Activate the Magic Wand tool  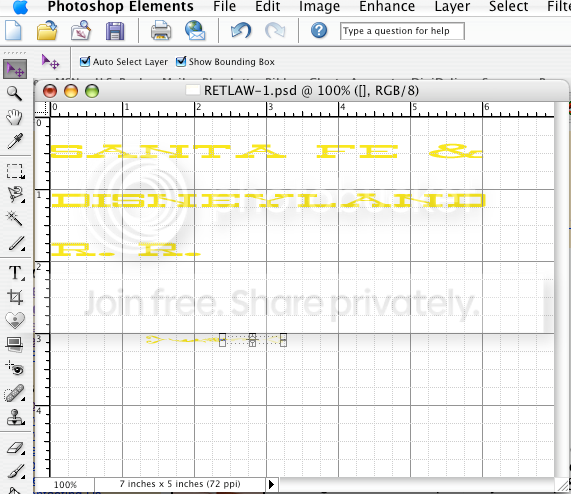[15, 218]
